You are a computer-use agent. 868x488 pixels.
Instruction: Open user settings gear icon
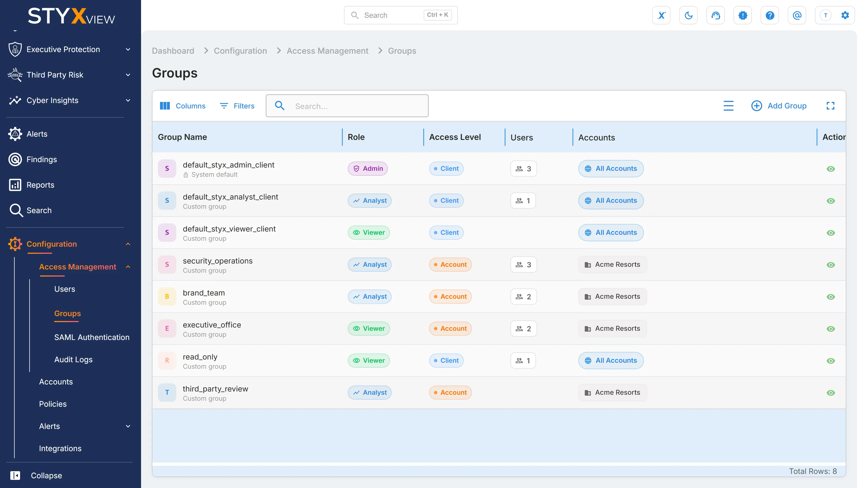point(845,15)
